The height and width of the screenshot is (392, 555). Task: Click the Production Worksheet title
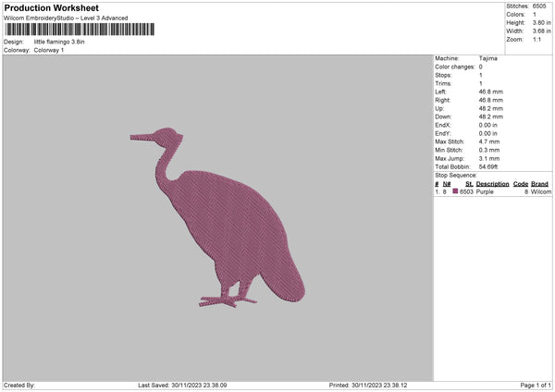coord(51,8)
